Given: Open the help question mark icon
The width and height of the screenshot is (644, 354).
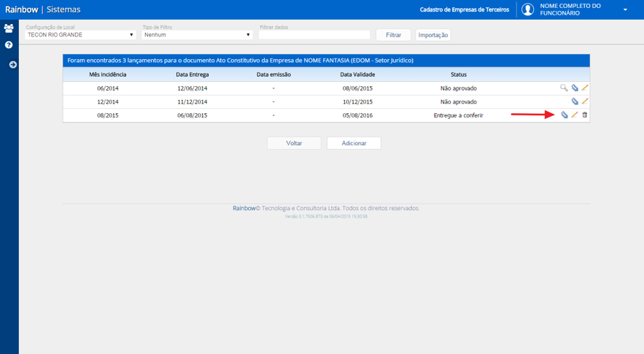Looking at the screenshot, I should coord(9,45).
